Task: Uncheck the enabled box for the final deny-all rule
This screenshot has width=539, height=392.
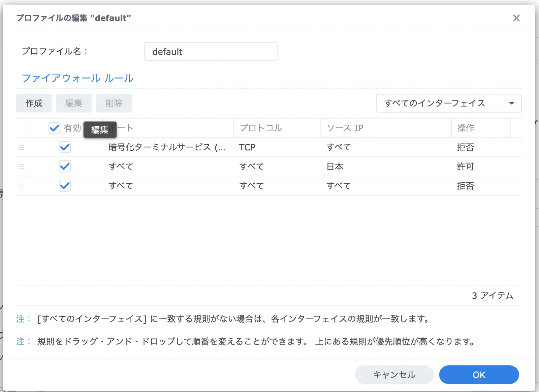Action: (x=65, y=186)
